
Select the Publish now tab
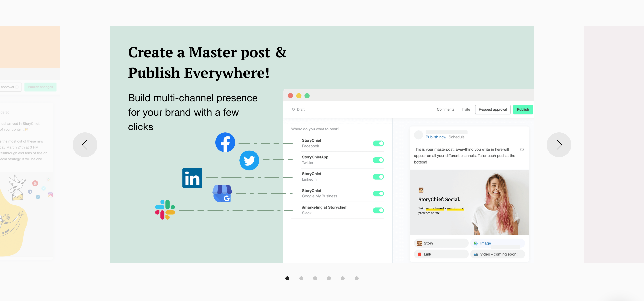436,137
